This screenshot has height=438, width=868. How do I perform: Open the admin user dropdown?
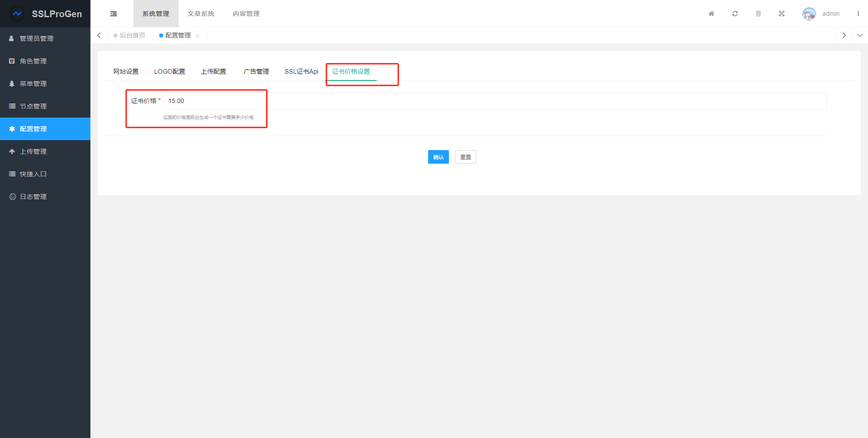pyautogui.click(x=830, y=14)
